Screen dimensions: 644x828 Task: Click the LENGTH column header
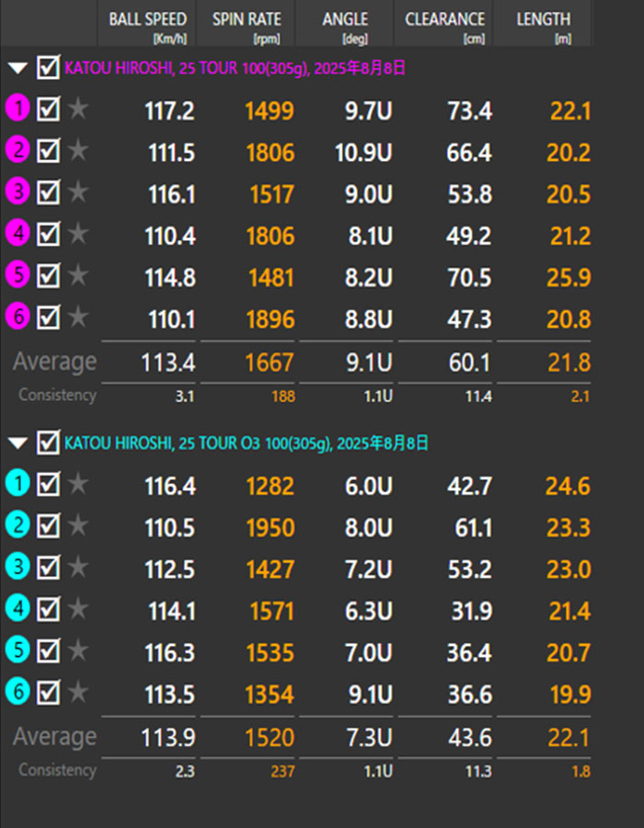[543, 24]
